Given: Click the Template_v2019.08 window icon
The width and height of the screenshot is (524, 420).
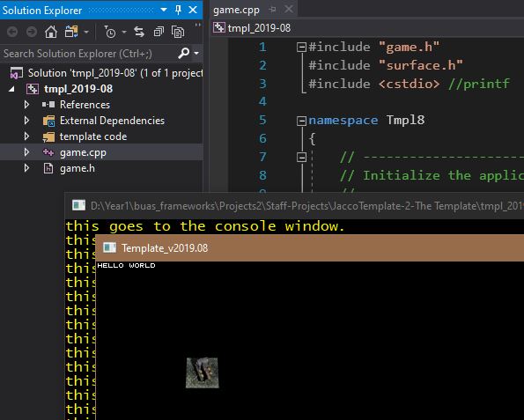Looking at the screenshot, I should pos(109,247).
